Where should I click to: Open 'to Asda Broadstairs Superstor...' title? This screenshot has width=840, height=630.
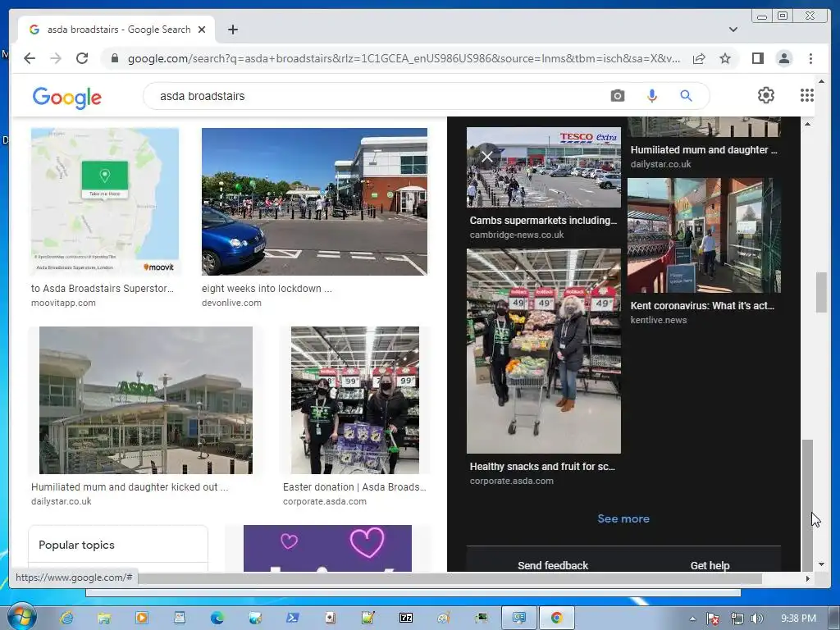[103, 288]
